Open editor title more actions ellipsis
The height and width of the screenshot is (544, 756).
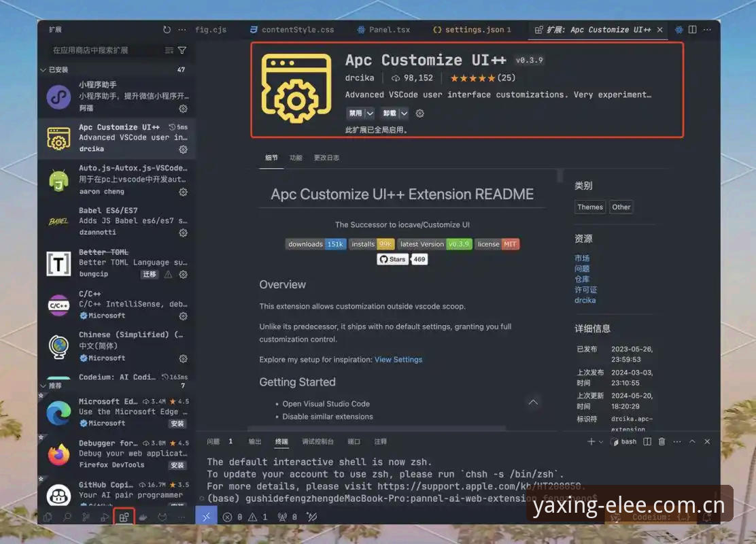(x=707, y=29)
